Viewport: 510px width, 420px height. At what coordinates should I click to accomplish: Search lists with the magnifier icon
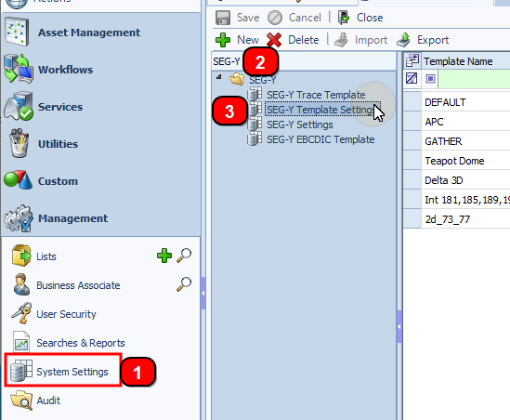point(184,256)
